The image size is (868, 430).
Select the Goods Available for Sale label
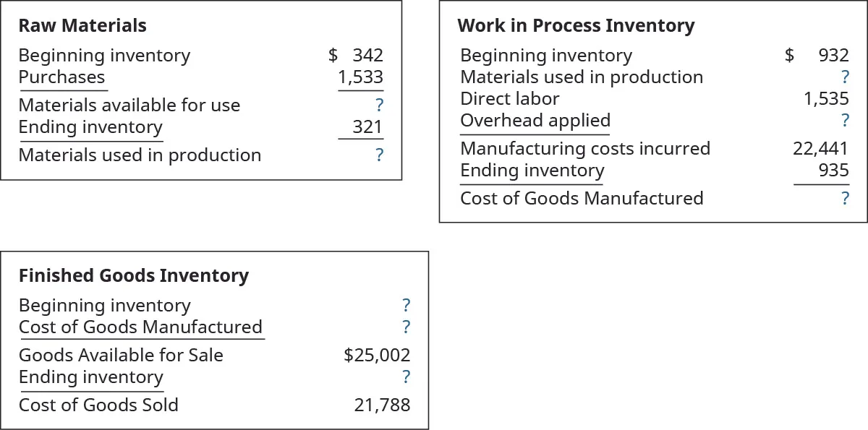(x=121, y=356)
